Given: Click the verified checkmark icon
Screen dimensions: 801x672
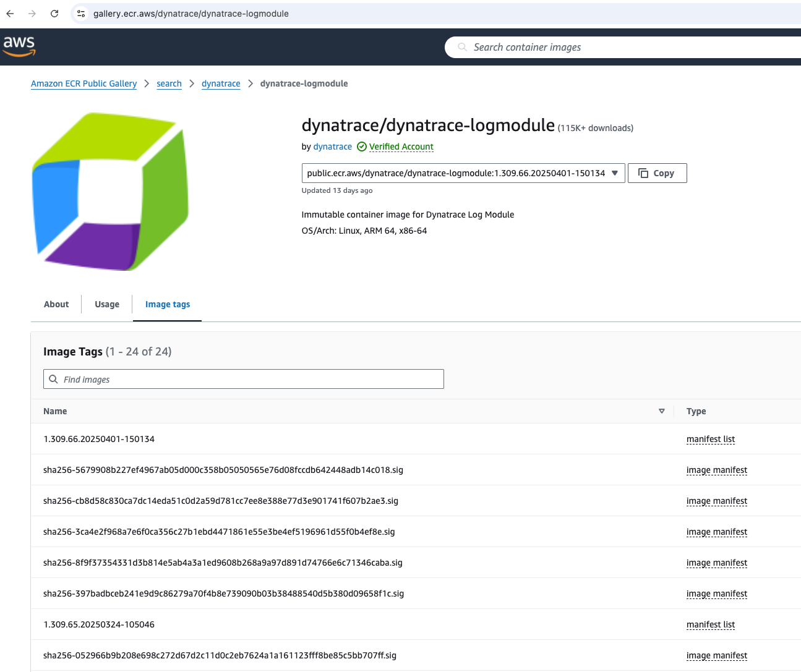Looking at the screenshot, I should [362, 147].
